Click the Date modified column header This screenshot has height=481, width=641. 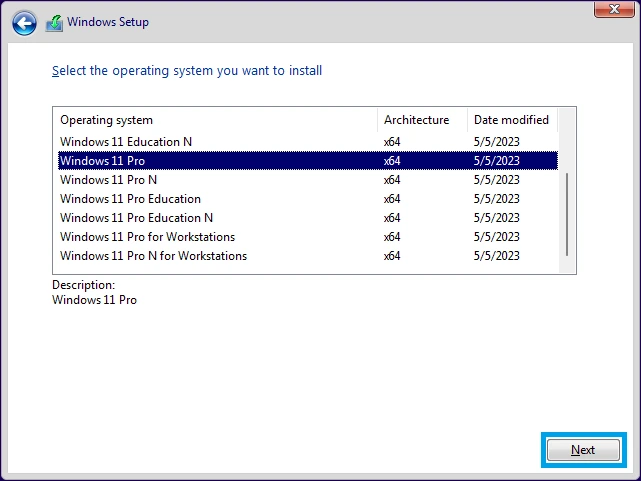click(x=511, y=120)
